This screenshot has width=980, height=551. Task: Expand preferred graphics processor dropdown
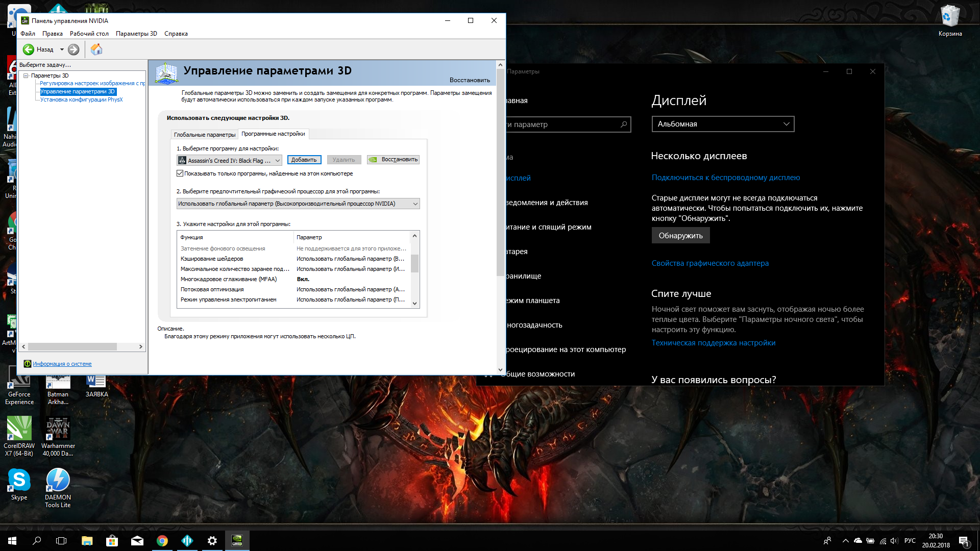point(298,204)
